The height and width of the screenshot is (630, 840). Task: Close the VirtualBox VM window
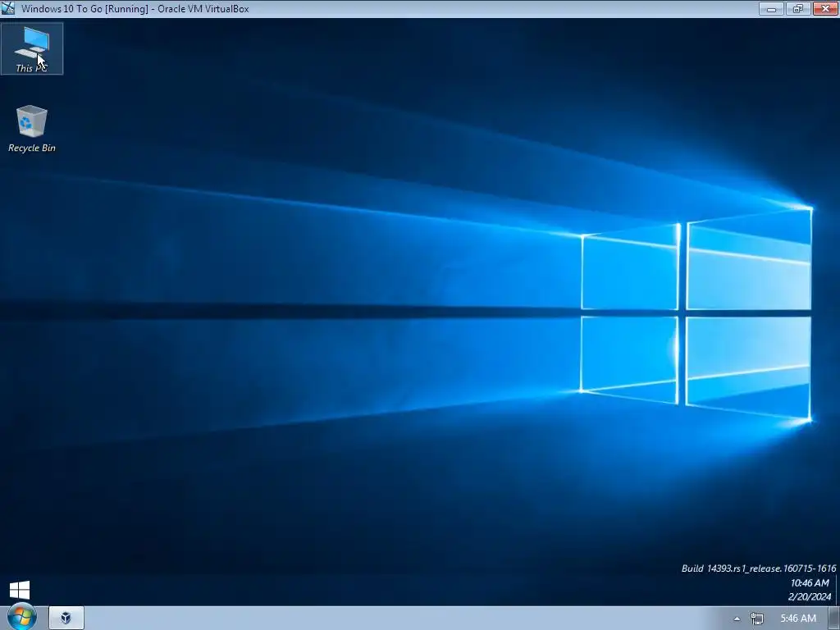point(825,8)
